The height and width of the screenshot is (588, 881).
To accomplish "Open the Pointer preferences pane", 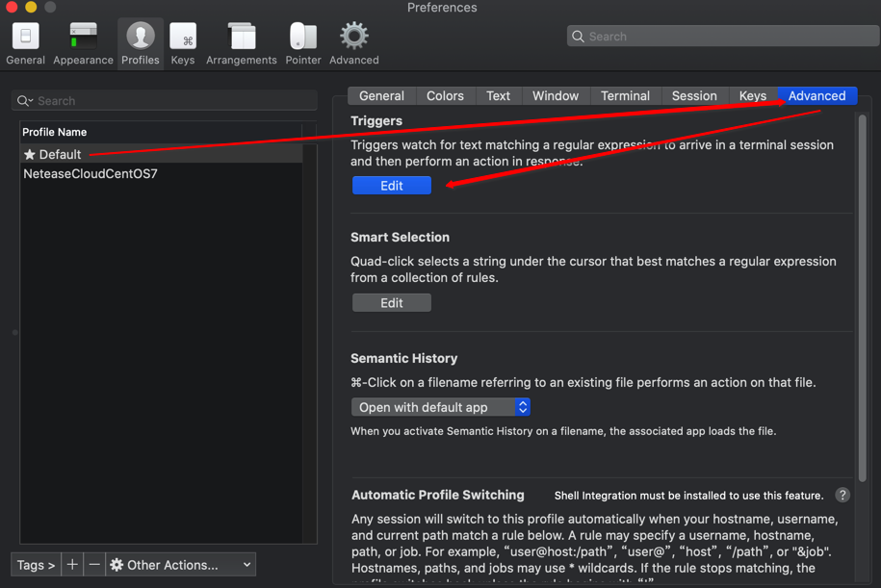I will (303, 44).
